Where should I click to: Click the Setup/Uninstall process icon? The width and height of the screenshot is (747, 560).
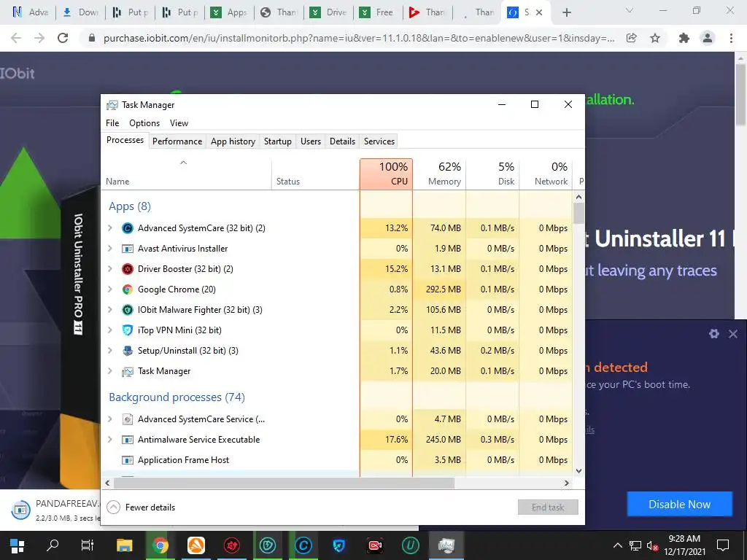coord(127,351)
